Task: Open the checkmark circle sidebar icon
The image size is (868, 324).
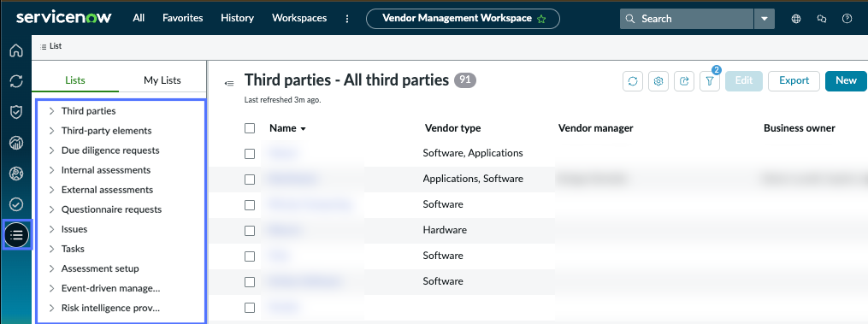Action: [16, 205]
